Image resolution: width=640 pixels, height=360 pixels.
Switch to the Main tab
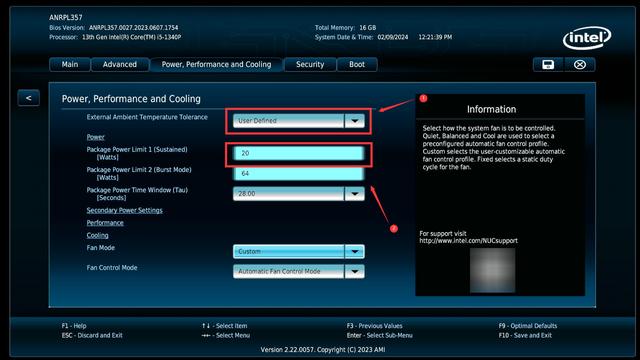point(70,64)
